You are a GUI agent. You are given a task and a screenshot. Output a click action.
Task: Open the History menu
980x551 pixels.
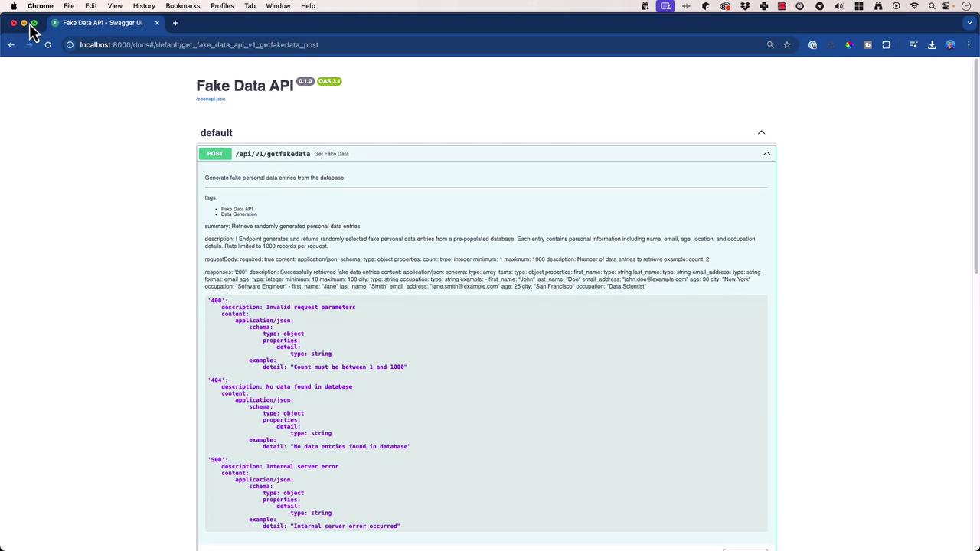pyautogui.click(x=144, y=6)
